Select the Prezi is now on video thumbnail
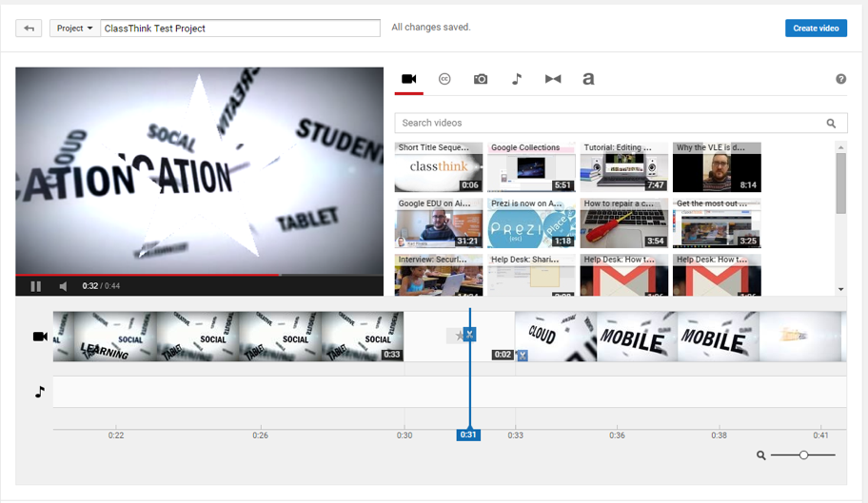 pos(531,222)
